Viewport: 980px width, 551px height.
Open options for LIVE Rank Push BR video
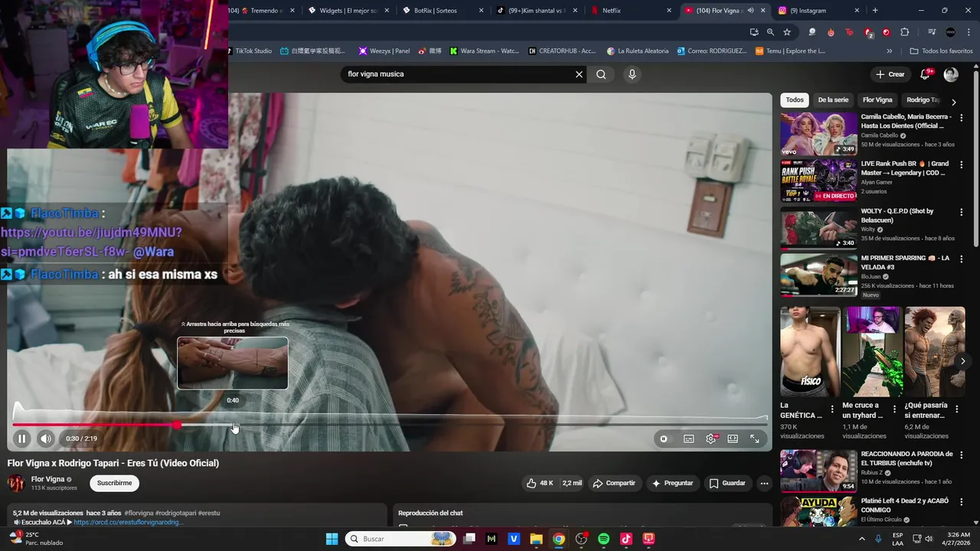pyautogui.click(x=962, y=165)
